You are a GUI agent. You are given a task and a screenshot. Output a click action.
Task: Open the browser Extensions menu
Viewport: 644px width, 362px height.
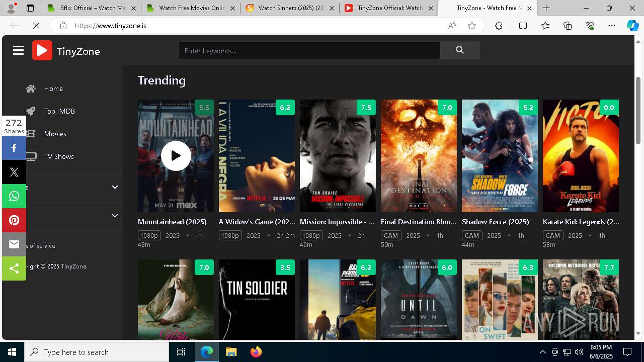coord(499,26)
